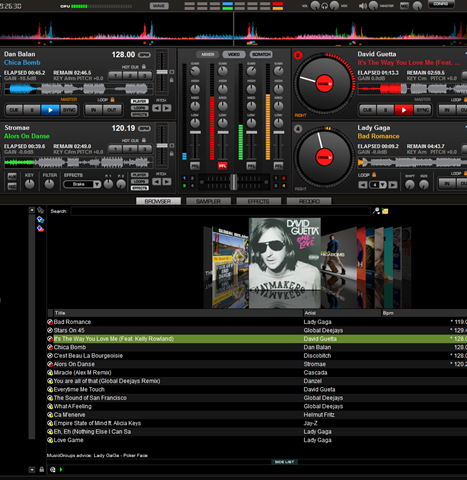This screenshot has width=467, height=480.
Task: Open the EFFECTS tab
Action: pyautogui.click(x=259, y=201)
